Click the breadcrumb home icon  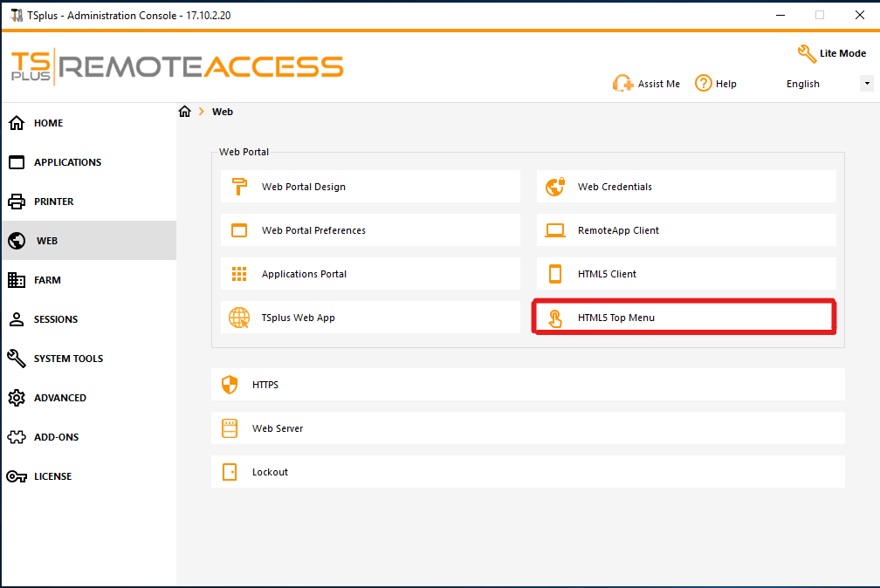coord(185,111)
